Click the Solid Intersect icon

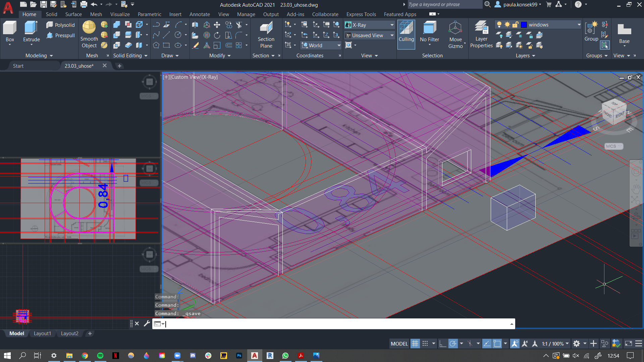tap(116, 45)
